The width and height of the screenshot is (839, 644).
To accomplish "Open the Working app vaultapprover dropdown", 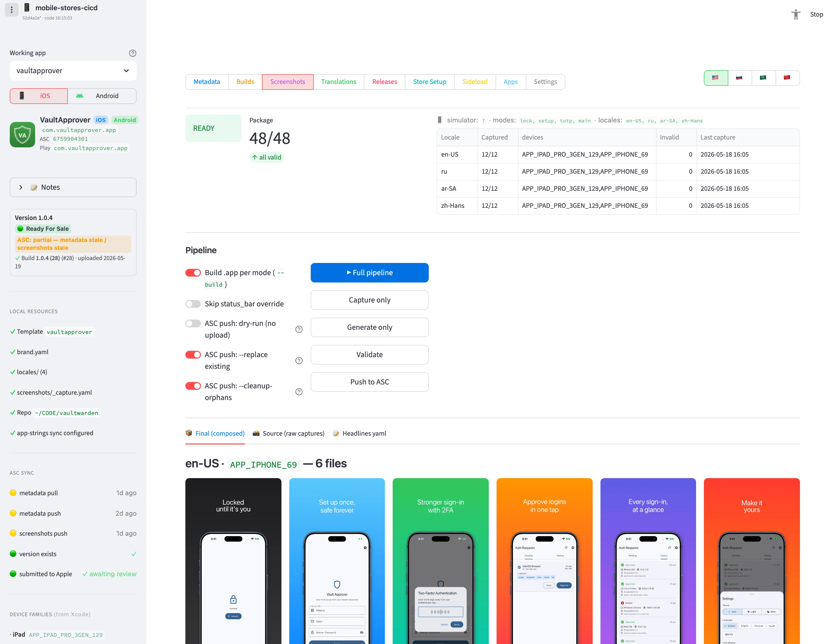I will pos(73,71).
